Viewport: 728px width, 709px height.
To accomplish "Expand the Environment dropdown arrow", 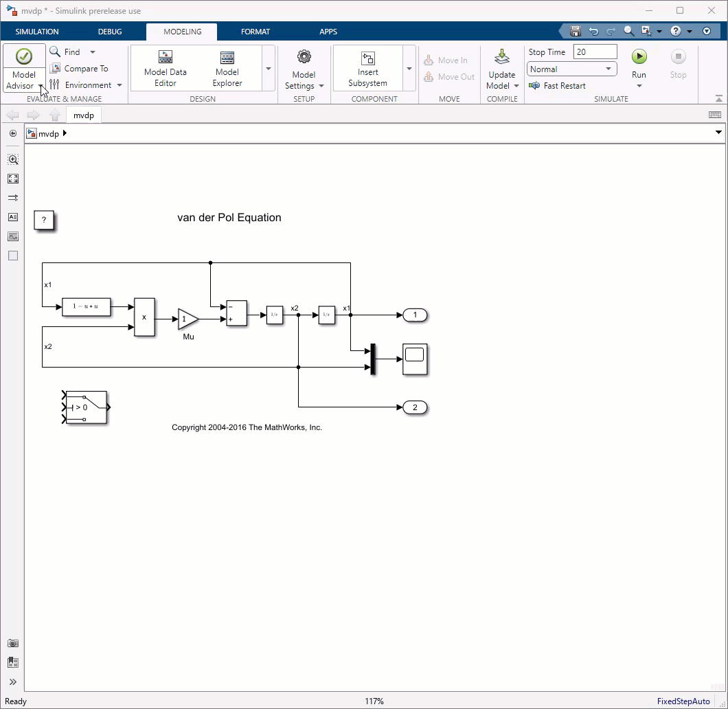I will coord(120,85).
